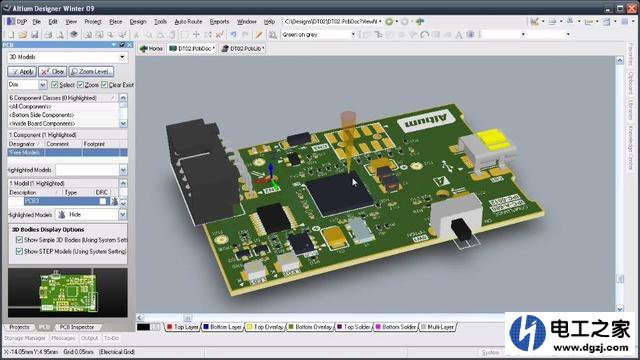
Task: Click the Place String 'A' icon
Action: click(x=459, y=35)
